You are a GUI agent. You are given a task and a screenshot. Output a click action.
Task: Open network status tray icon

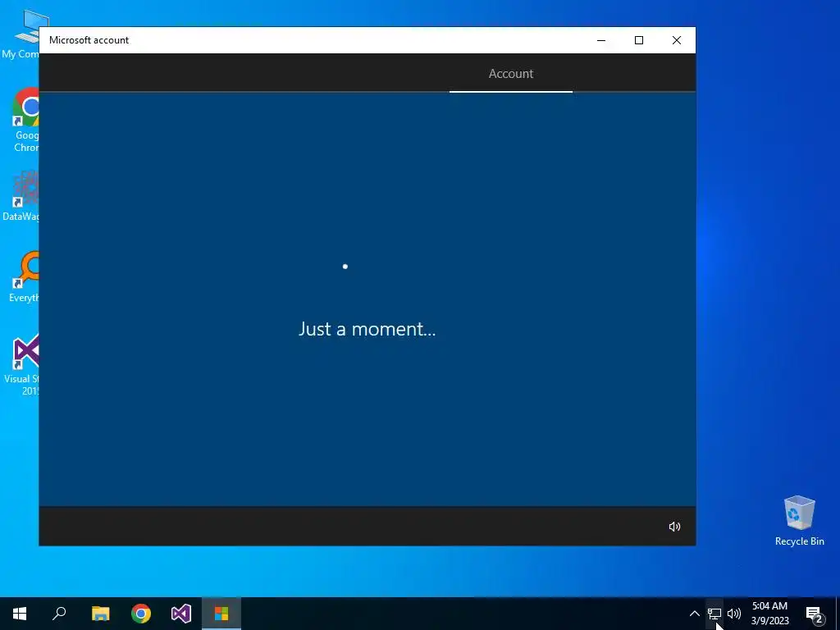point(714,614)
